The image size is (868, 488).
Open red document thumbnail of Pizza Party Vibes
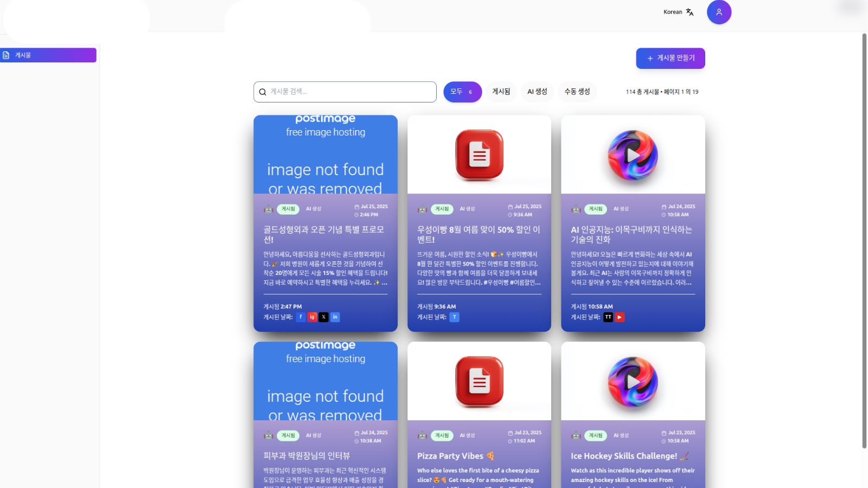coord(479,381)
